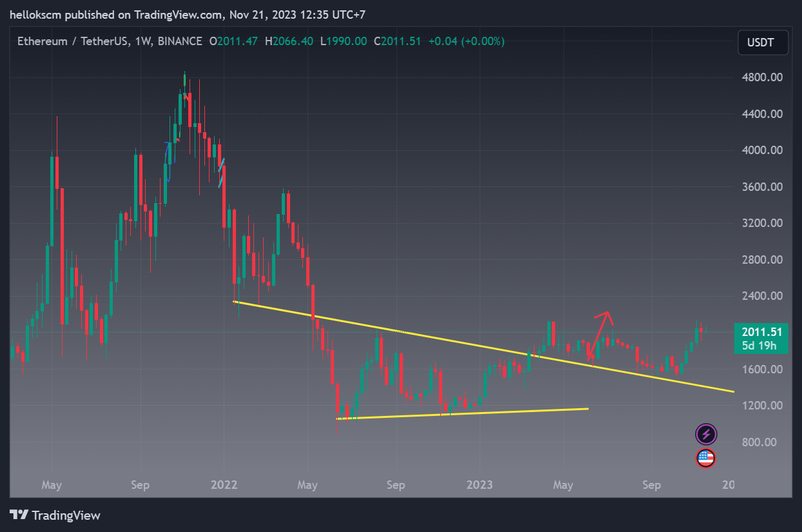This screenshot has height=532, width=802.
Task: Click the USDT currency button
Action: (x=763, y=41)
